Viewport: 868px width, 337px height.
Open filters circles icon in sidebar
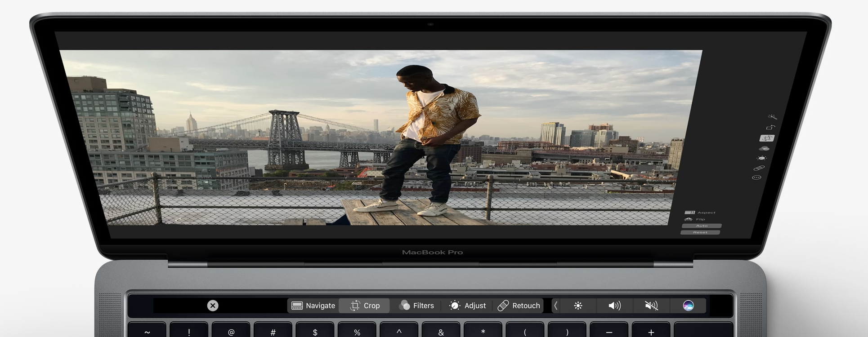point(764,148)
